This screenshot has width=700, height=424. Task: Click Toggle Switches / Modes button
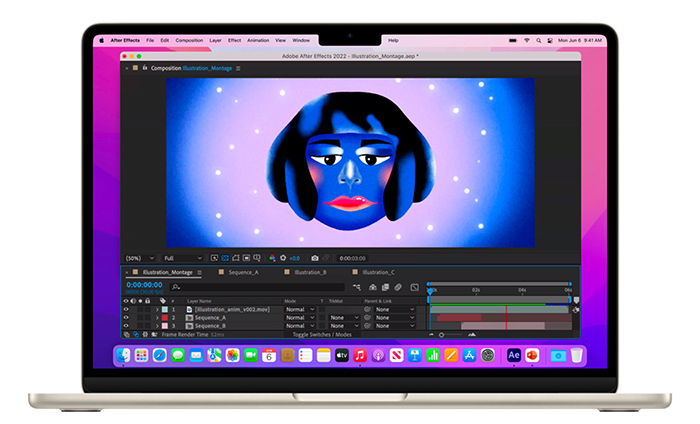[322, 334]
